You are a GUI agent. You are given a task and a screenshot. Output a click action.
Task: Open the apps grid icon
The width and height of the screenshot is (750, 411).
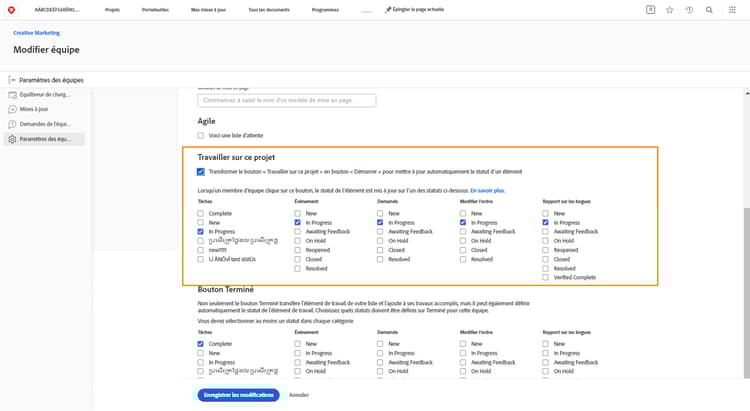[733, 9]
